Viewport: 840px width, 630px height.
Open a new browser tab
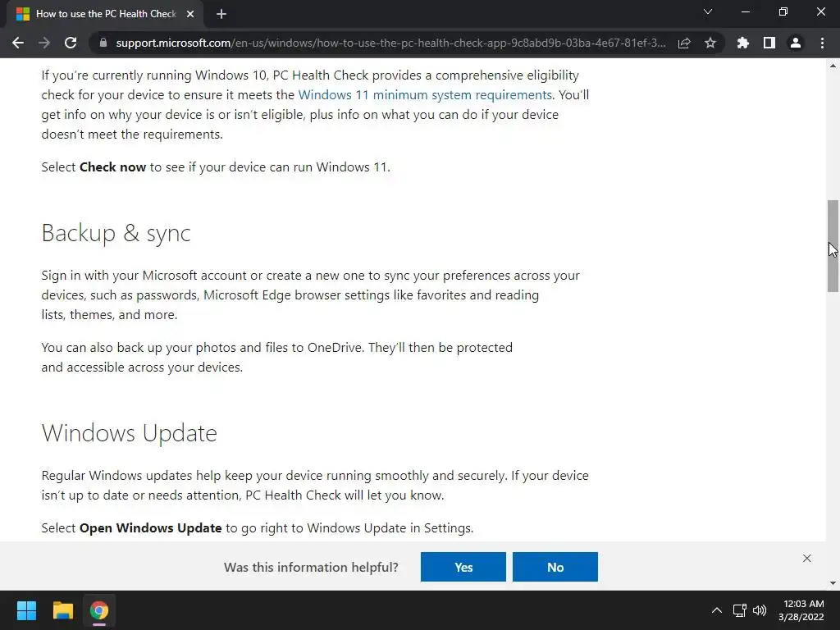(x=221, y=13)
